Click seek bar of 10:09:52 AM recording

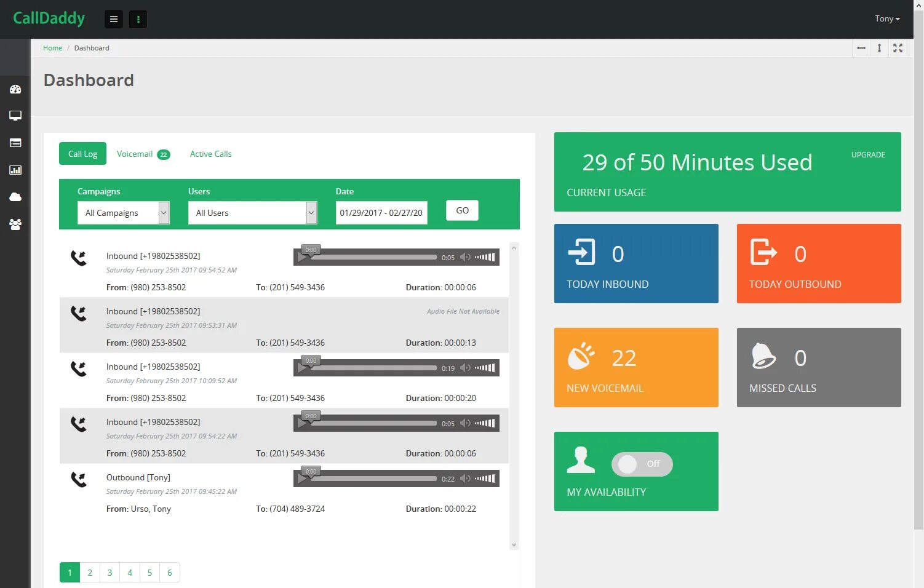[374, 368]
